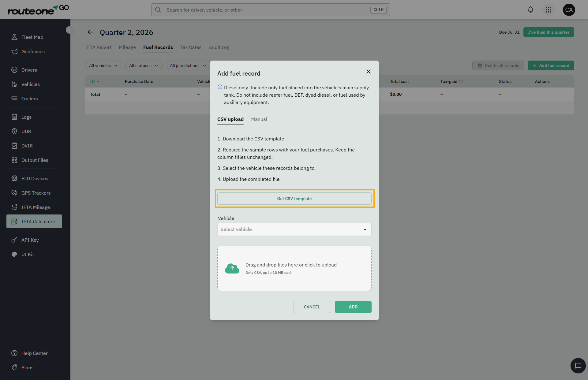The image size is (588, 380).
Task: Open the Mileage tab
Action: [127, 47]
